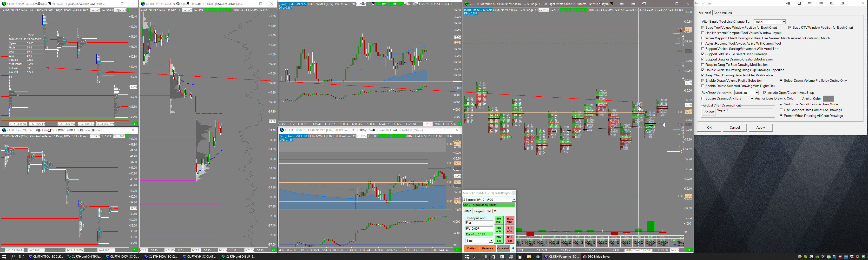
Task: Open the Store icon in the right taskbar
Action: click(493, 257)
